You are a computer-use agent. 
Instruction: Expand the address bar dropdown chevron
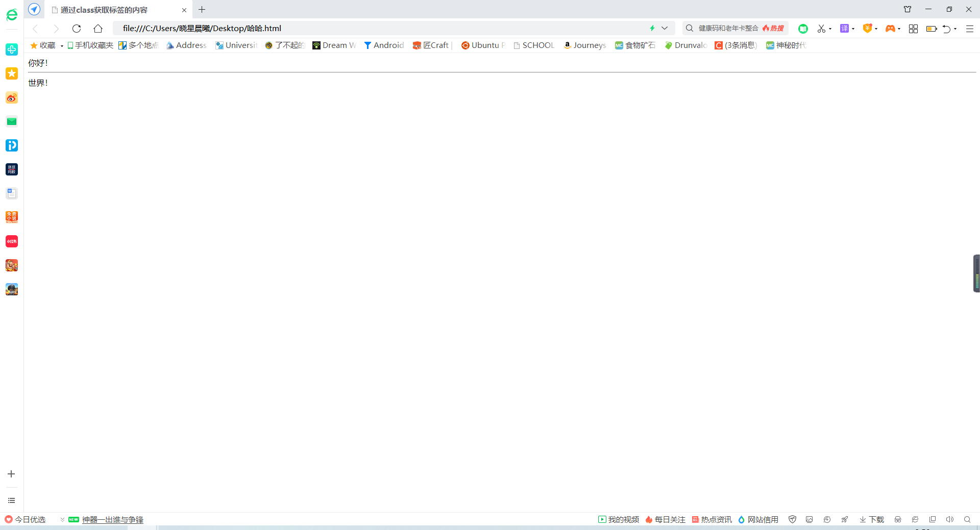click(665, 28)
